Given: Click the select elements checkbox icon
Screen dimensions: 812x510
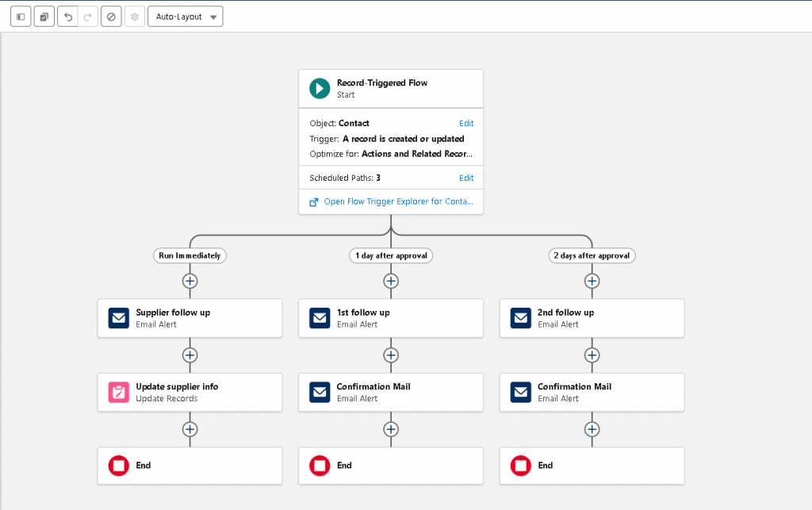Looking at the screenshot, I should coord(44,17).
